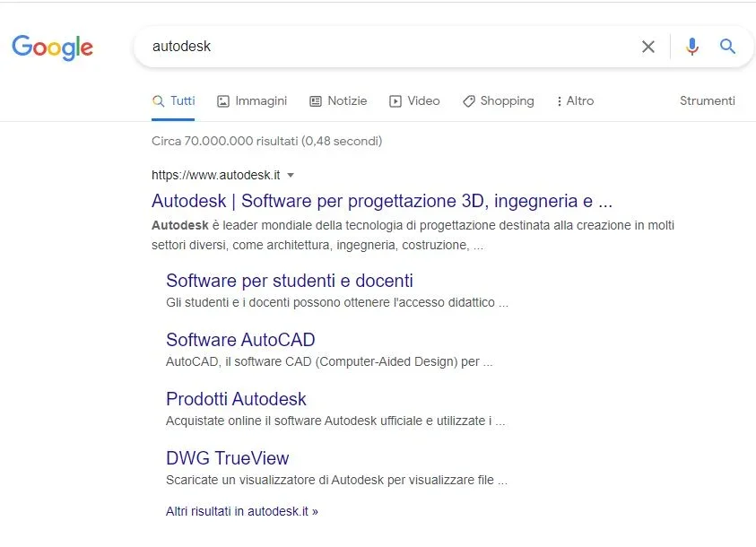Click the Google logo
Screen dimensions: 756x547
pyautogui.click(x=53, y=48)
